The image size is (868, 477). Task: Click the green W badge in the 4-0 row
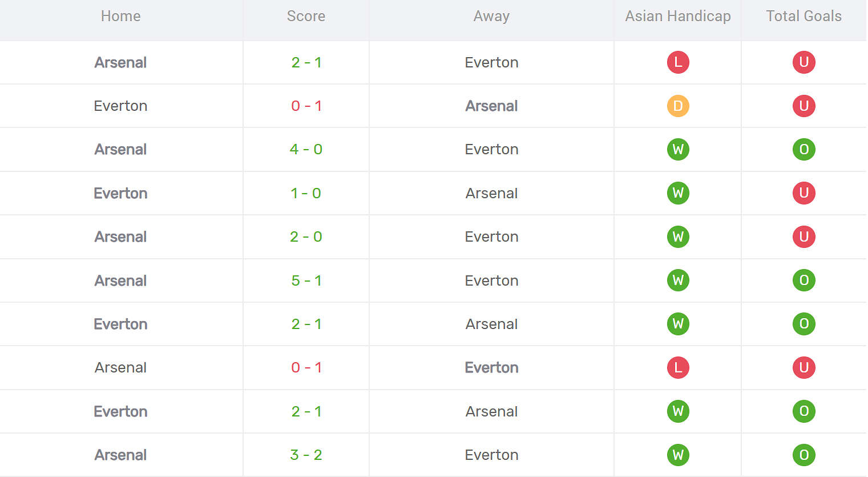pos(678,150)
